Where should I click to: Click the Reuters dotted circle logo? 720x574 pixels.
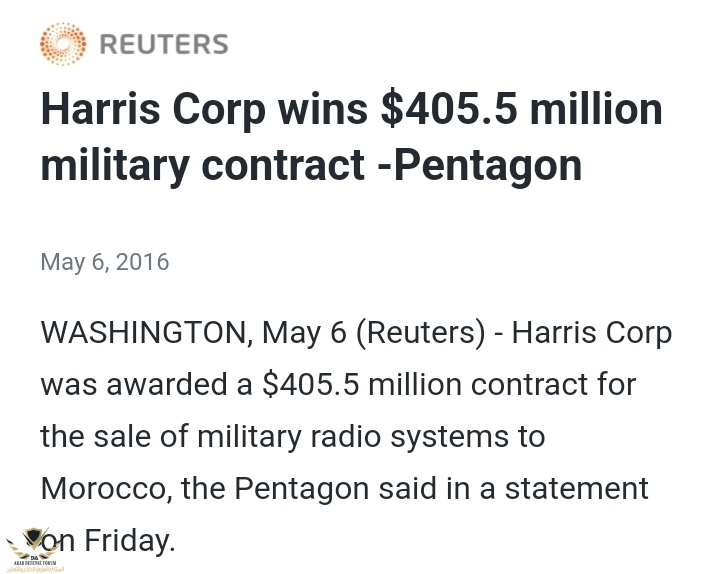point(63,44)
